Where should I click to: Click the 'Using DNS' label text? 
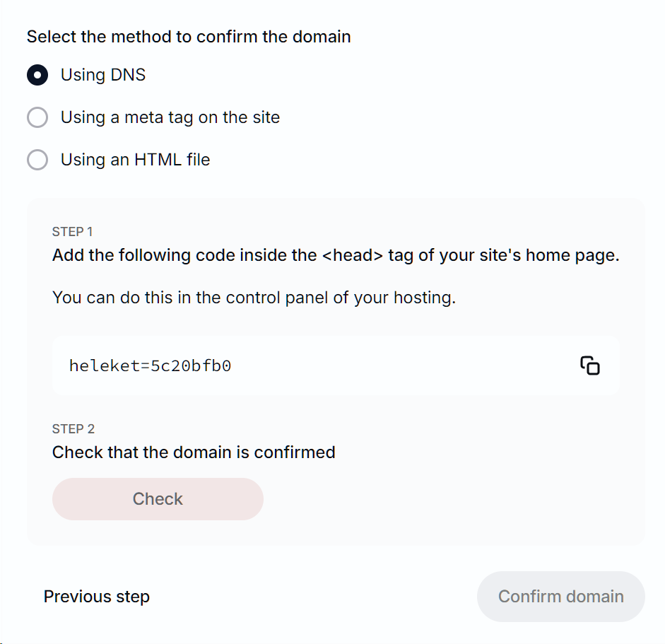pos(103,75)
